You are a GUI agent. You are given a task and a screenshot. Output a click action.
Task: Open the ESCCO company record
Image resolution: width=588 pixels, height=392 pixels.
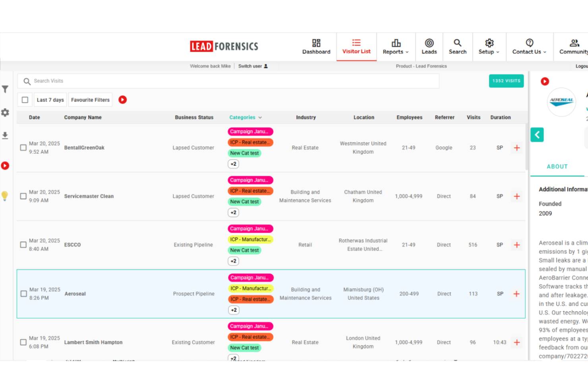(x=72, y=245)
